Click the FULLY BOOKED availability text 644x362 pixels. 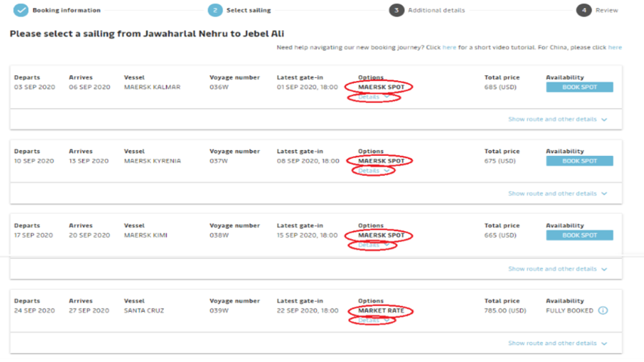(570, 310)
